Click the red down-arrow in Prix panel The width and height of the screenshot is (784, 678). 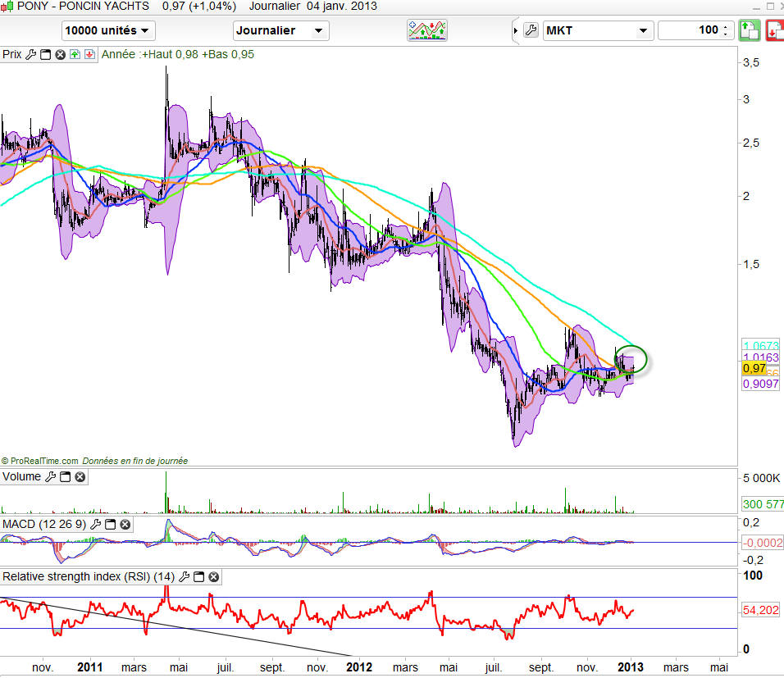[88, 55]
